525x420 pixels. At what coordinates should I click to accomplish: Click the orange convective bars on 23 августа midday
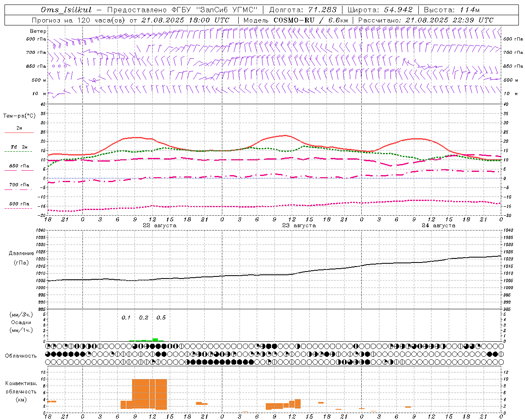[283, 404]
